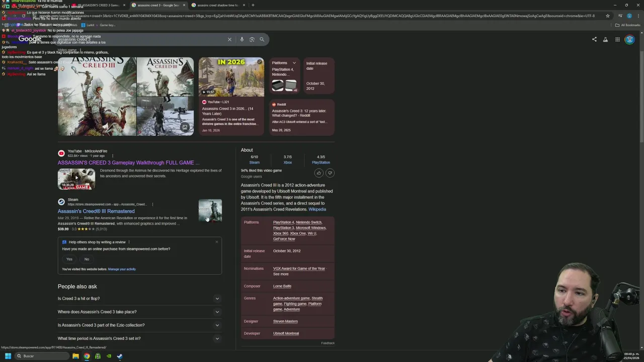The image size is (644, 362).
Task: Answer No to the online purchase question
Action: coord(87,259)
